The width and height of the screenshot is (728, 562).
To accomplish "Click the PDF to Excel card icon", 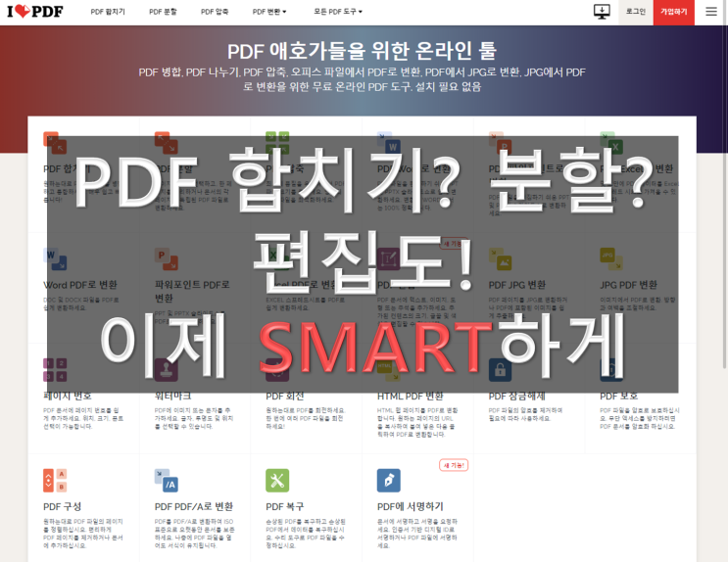I will 611,143.
